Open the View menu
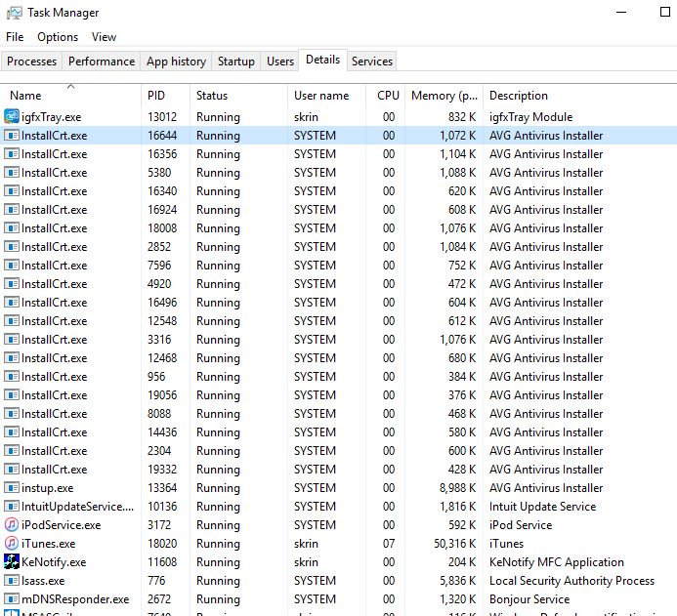Image resolution: width=677 pixels, height=616 pixels. click(x=104, y=37)
